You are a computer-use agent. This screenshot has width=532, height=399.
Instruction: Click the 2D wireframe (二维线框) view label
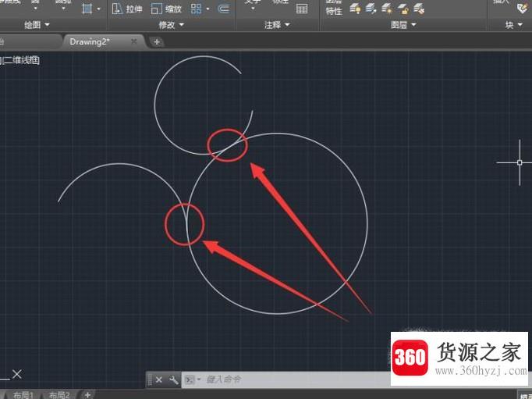click(21, 60)
